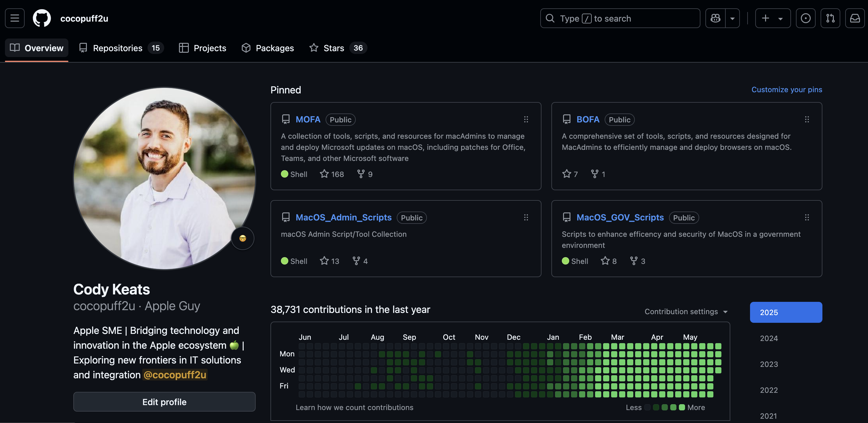Grab the MOFA card drag handle

pyautogui.click(x=526, y=119)
